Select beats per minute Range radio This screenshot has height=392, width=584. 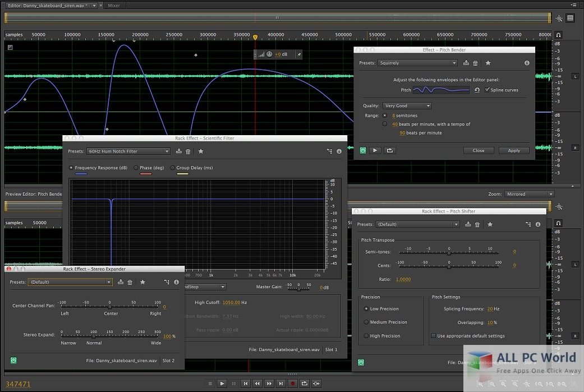coord(385,124)
